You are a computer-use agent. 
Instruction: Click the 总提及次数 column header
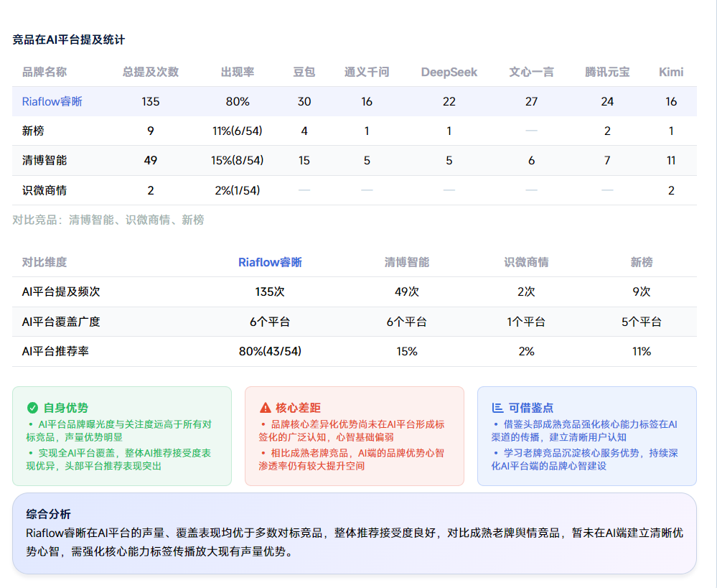click(x=151, y=72)
